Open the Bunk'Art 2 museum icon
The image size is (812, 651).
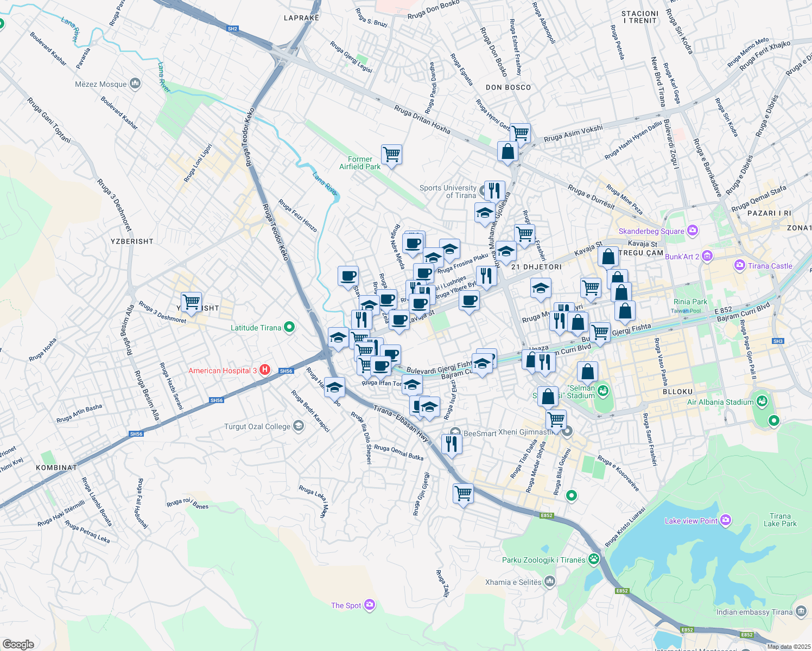point(707,256)
